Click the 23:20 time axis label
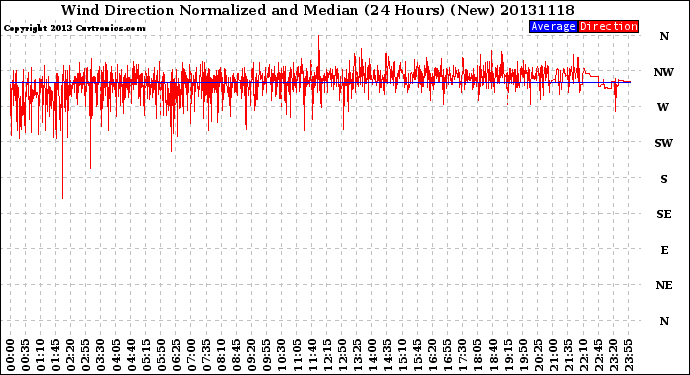The image size is (690, 375). click(x=613, y=355)
